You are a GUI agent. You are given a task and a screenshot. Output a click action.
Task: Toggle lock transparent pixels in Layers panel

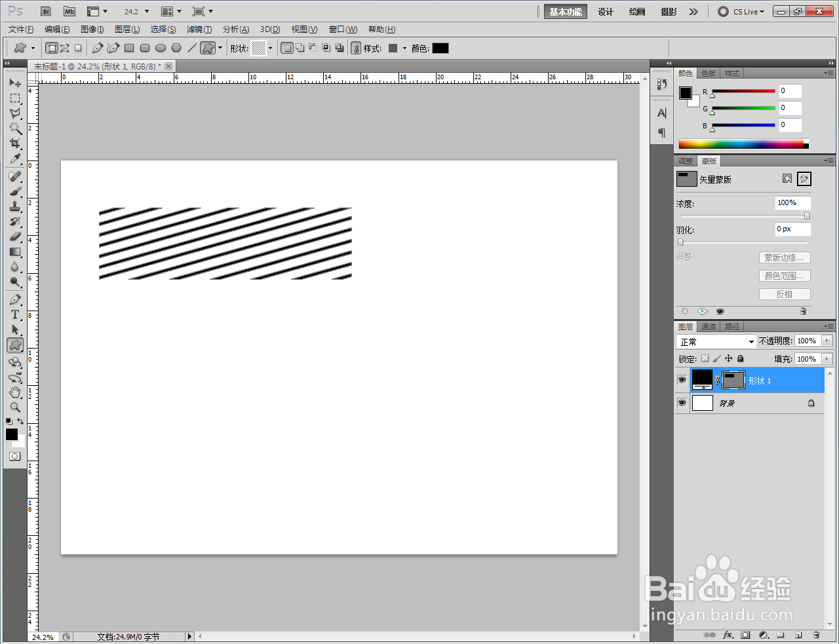(x=705, y=358)
